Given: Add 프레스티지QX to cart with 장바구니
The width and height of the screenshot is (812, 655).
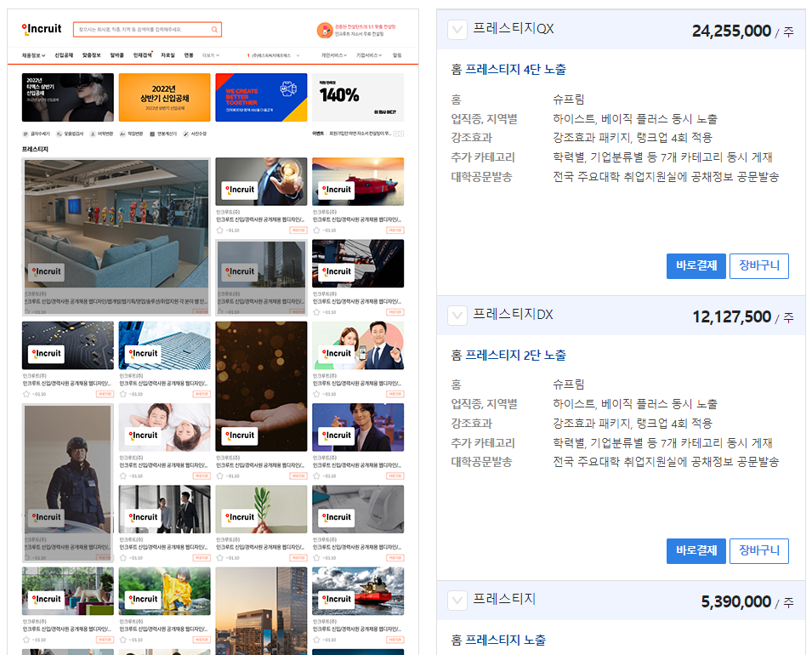Looking at the screenshot, I should point(759,266).
